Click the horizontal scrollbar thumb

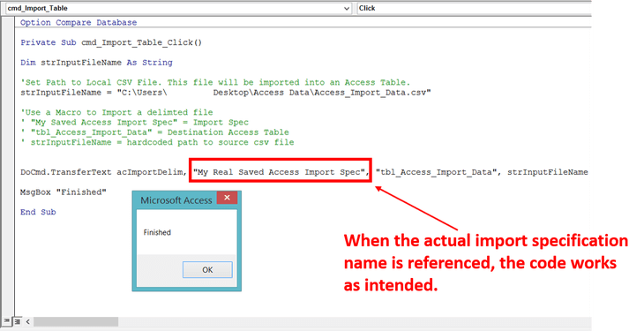pyautogui.click(x=76, y=321)
